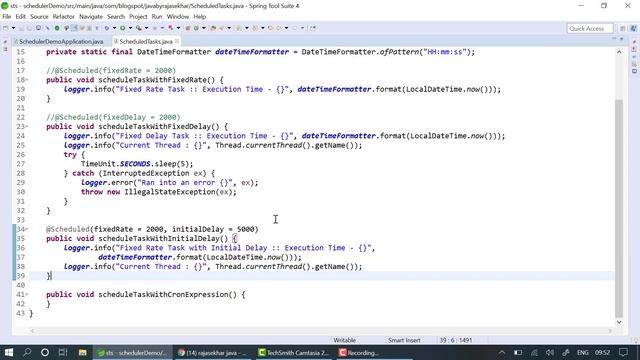Open the Navigate menu
The width and height of the screenshot is (640, 360).
(91, 16)
